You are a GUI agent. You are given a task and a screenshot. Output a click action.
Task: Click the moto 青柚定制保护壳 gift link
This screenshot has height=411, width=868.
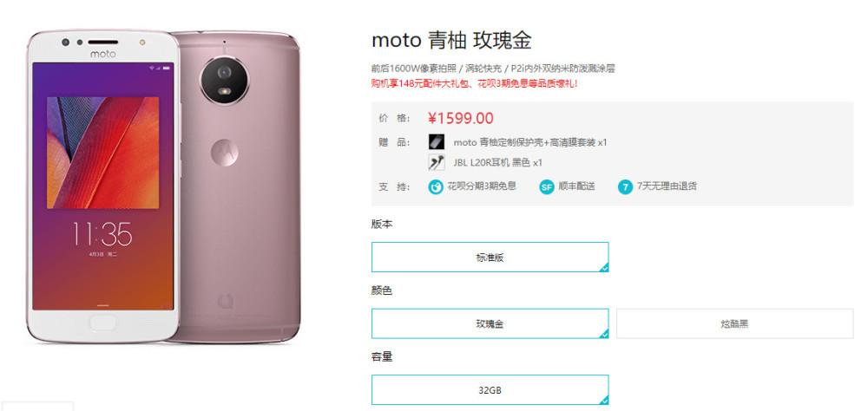coord(530,142)
